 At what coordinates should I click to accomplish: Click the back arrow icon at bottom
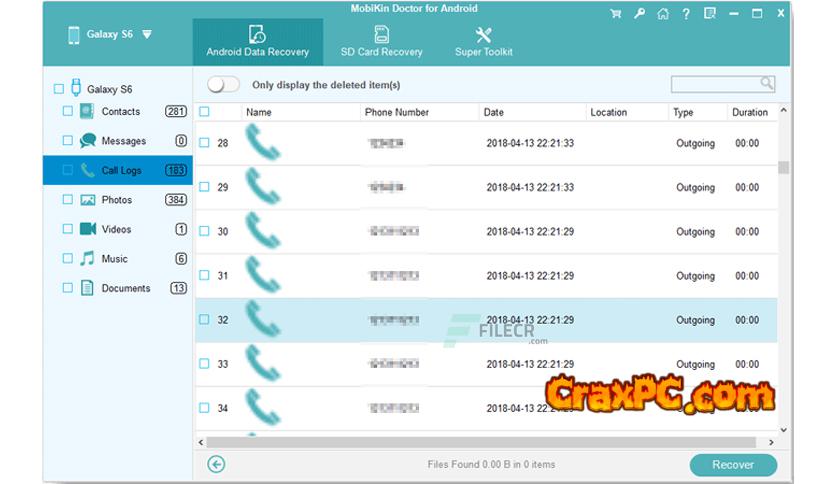(216, 464)
